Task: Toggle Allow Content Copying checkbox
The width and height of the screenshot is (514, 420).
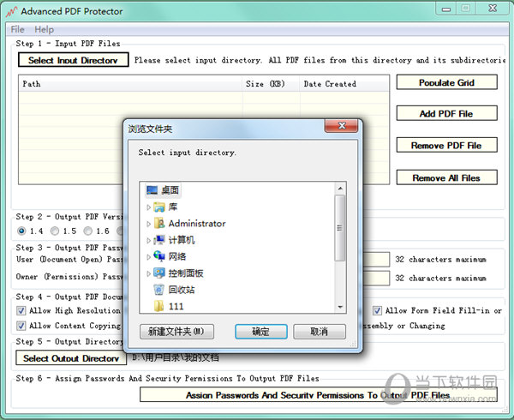Action: pos(21,326)
